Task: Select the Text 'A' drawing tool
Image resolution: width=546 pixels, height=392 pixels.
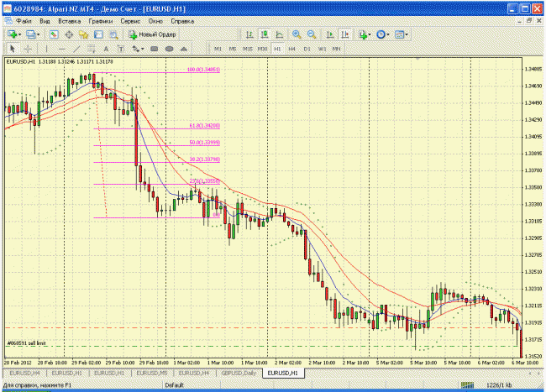Action: click(106, 49)
